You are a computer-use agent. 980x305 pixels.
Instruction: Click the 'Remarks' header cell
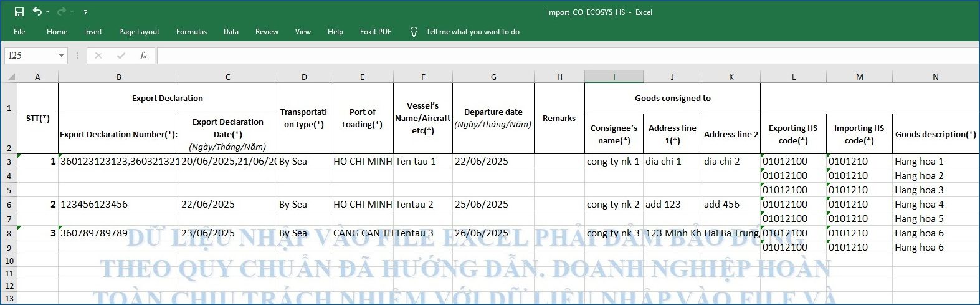559,118
